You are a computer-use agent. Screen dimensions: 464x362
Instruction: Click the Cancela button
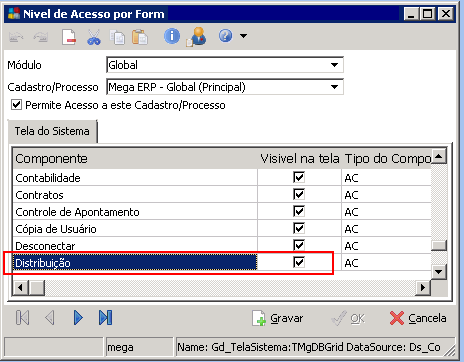click(418, 318)
